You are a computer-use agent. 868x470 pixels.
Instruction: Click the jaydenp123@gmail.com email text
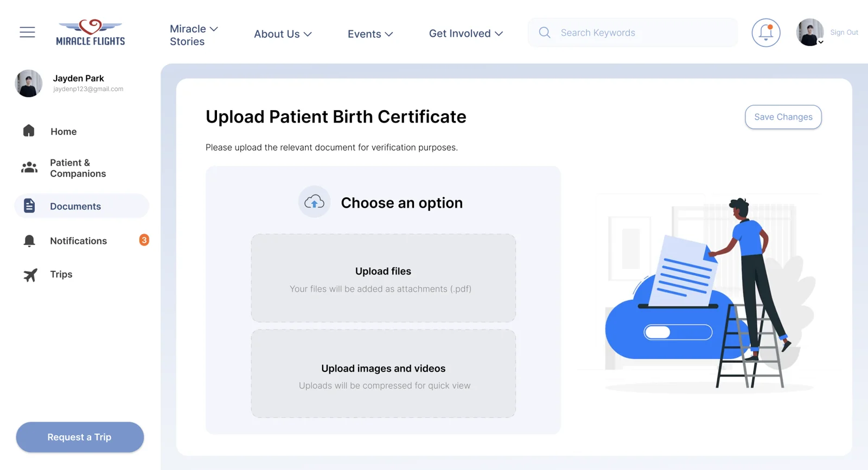click(88, 89)
